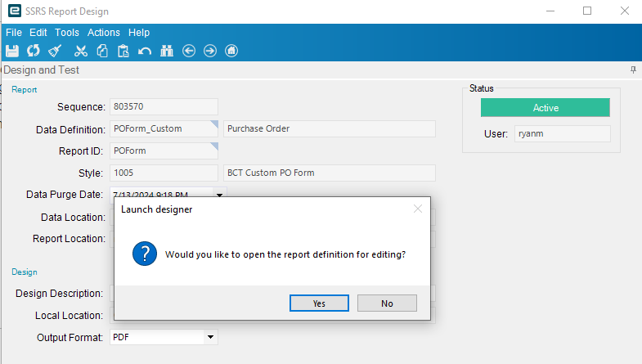Image resolution: width=642 pixels, height=364 pixels.
Task: Click Yes to open report definition
Action: point(319,303)
